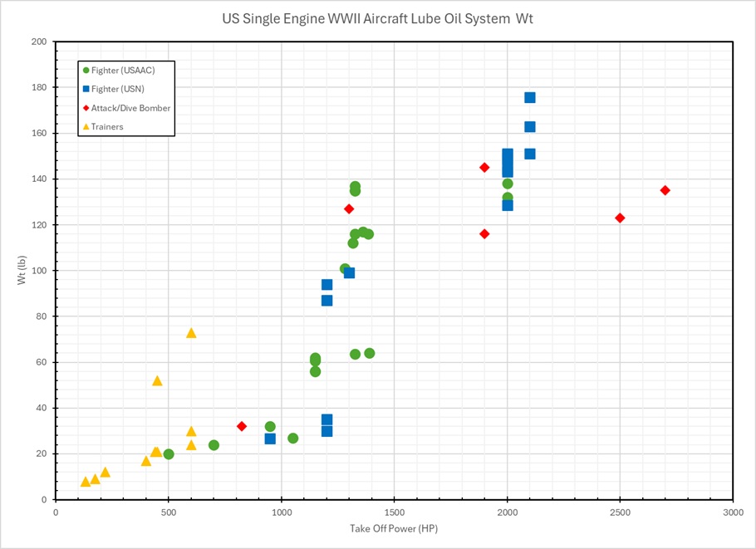
Task: Click the red diamond at 2500 HP
Action: click(620, 218)
